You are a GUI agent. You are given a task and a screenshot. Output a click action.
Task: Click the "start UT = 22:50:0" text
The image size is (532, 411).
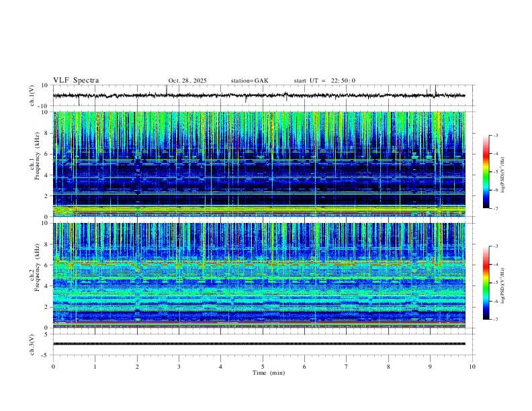(324, 81)
